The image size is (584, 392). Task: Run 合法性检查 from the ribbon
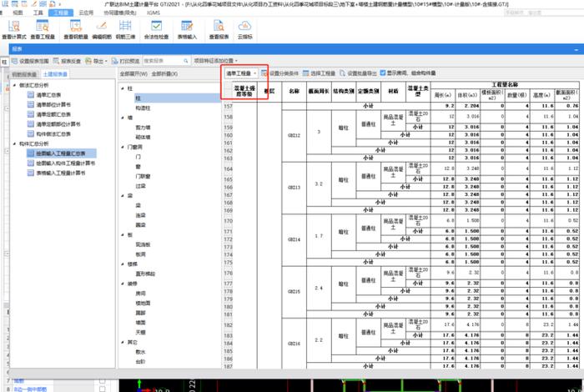coord(157,30)
